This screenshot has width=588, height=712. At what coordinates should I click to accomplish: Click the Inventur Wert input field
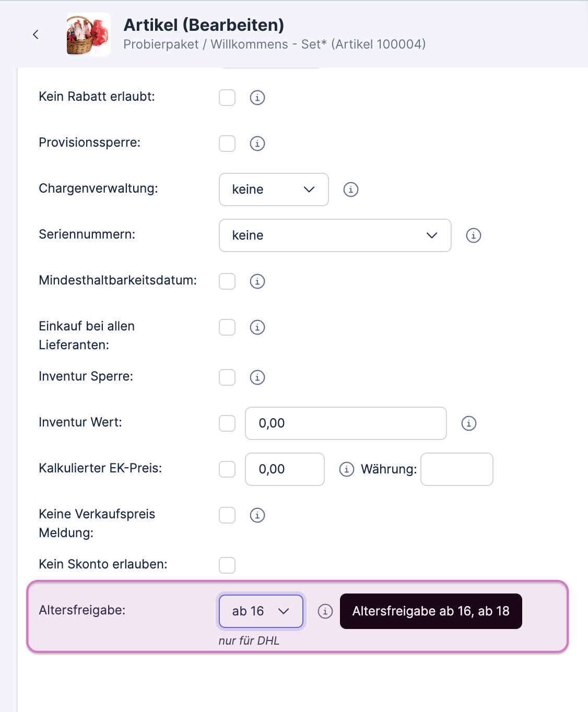click(346, 423)
